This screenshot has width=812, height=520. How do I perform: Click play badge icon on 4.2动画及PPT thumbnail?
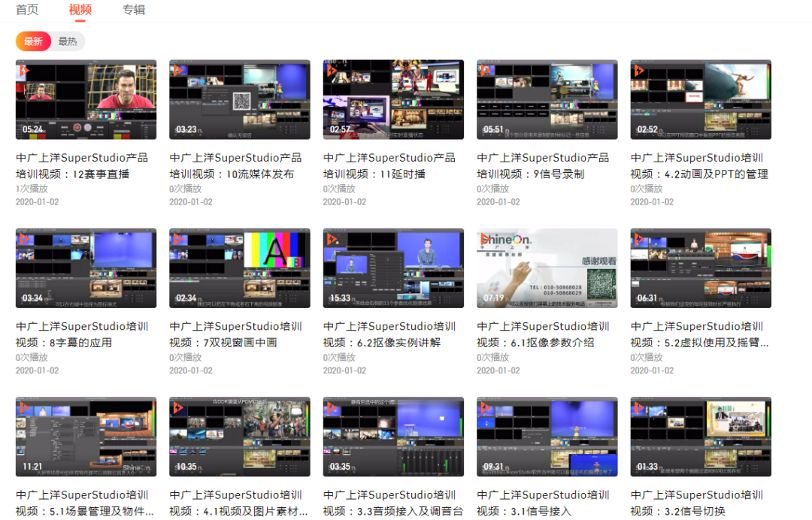click(639, 70)
